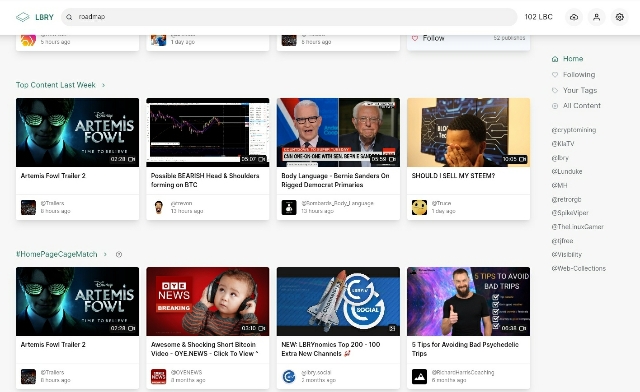640x392 pixels.
Task: Click the Your Tags tag icon
Action: point(555,90)
